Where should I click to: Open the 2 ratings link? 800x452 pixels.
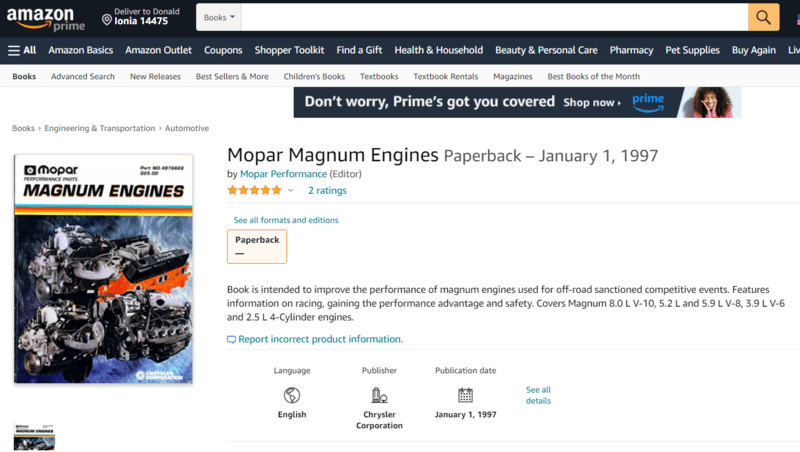(327, 190)
